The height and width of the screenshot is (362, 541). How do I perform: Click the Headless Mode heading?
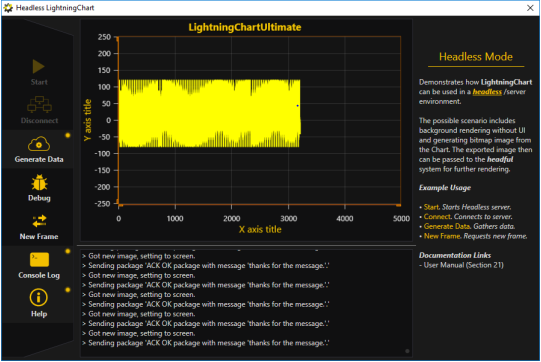(476, 57)
